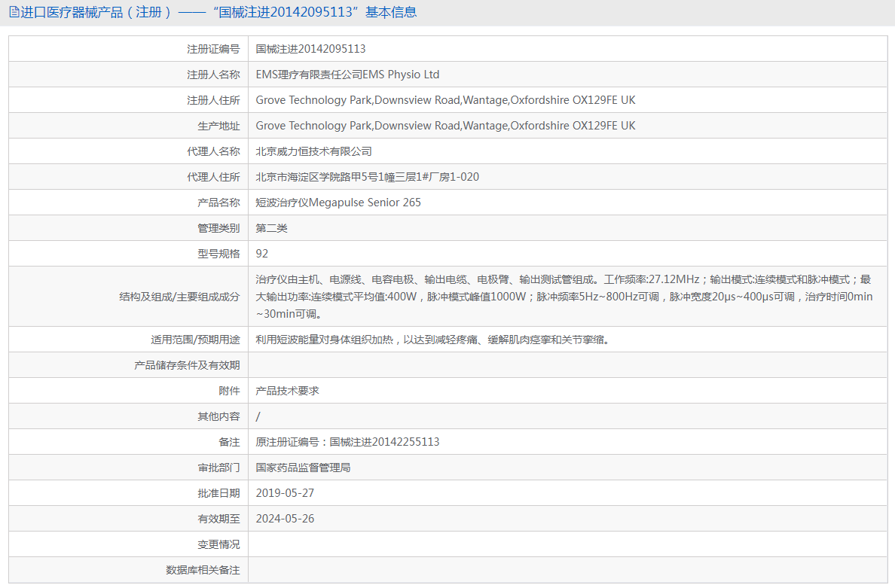This screenshot has width=895, height=588.
Task: Click the label '注册证编号'
Action: [x=213, y=49]
